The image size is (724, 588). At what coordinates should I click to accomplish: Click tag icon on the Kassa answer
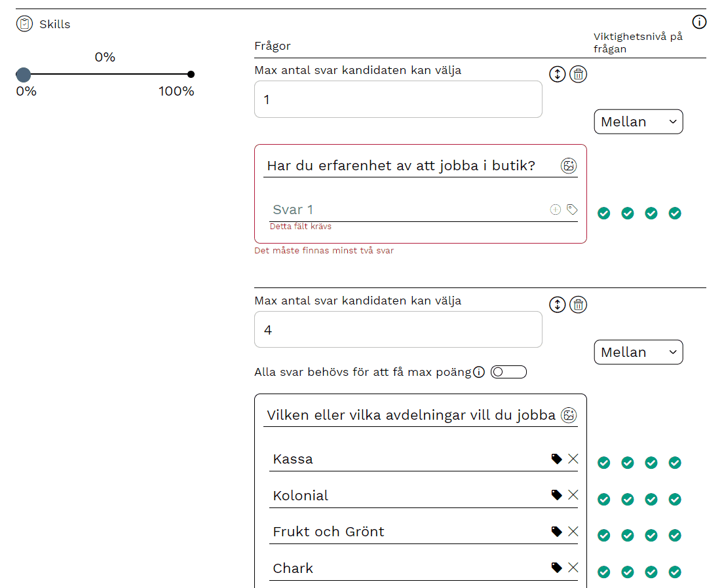pyautogui.click(x=556, y=459)
